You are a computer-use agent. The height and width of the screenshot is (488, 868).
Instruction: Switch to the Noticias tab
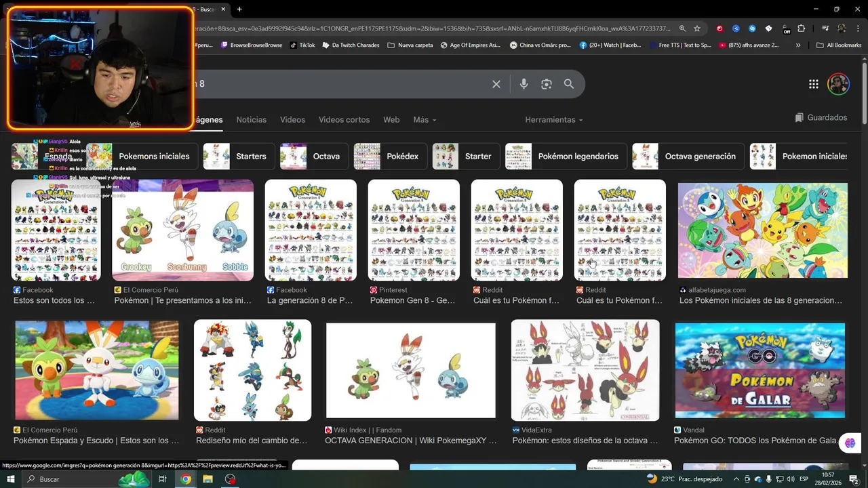[x=251, y=120]
